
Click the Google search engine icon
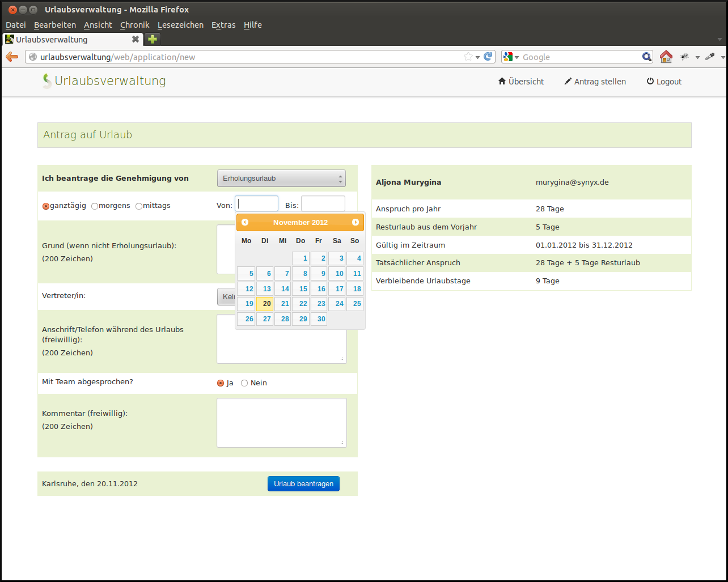point(508,57)
